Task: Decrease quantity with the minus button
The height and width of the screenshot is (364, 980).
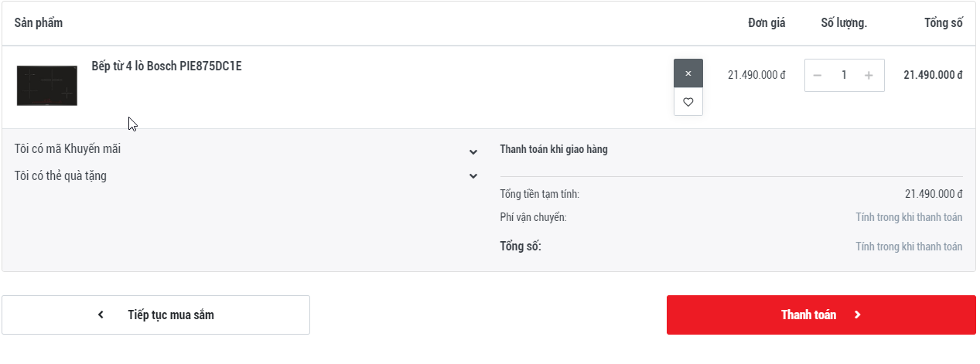Action: 818,76
